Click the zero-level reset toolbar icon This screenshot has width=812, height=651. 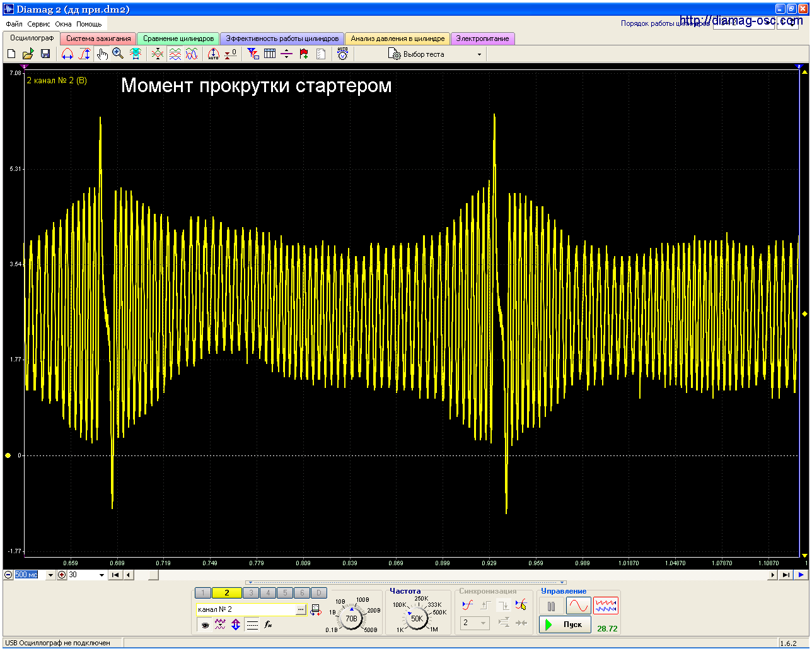tap(231, 54)
